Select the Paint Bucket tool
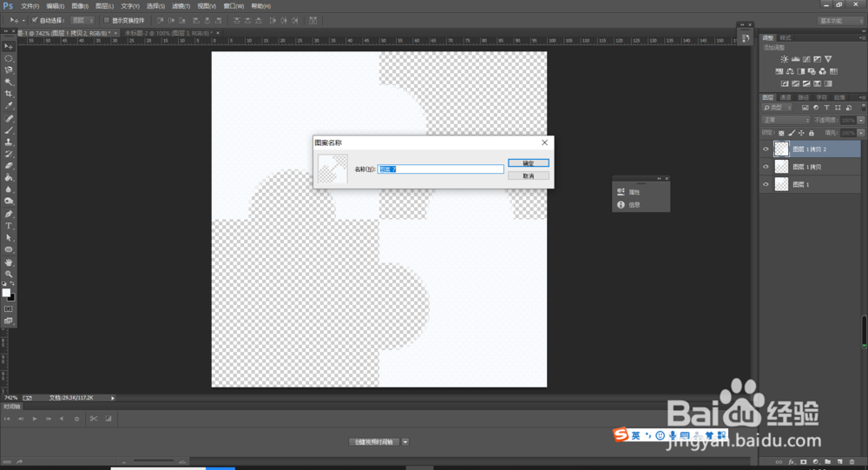Viewport: 868px width, 470px height. (x=9, y=177)
